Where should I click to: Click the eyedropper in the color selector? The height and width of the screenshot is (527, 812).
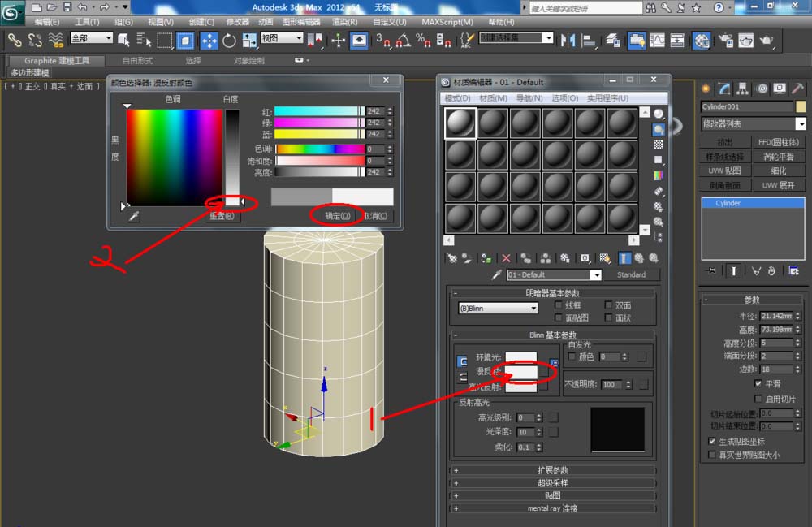tap(134, 216)
